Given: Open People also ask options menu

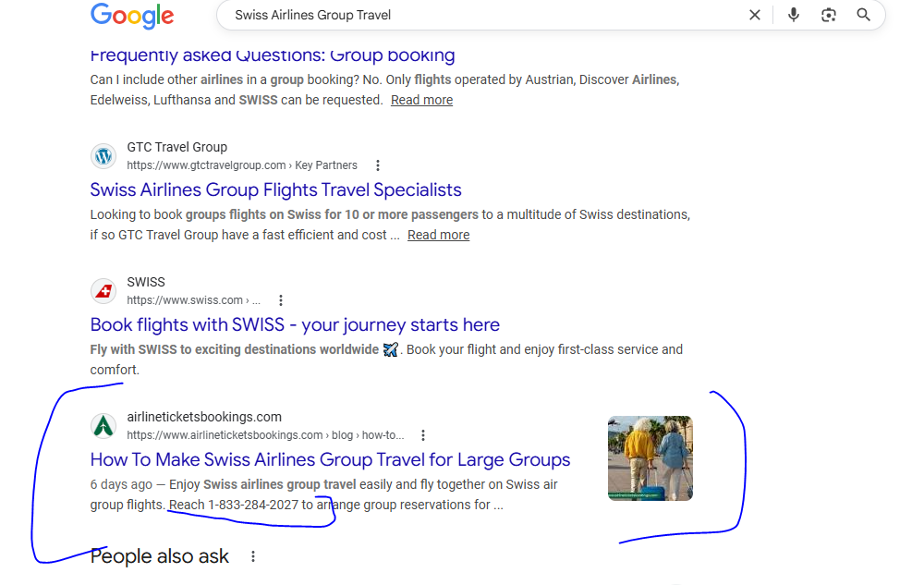Looking at the screenshot, I should 253,556.
